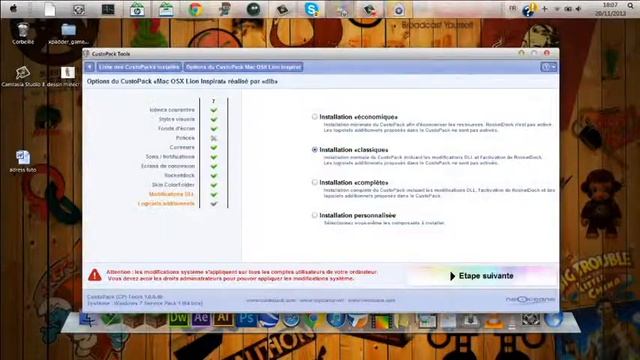Screen dimensions: 640x360
Task: Open Camtasia Studio 8 desktop shortcut
Action: tap(23, 77)
